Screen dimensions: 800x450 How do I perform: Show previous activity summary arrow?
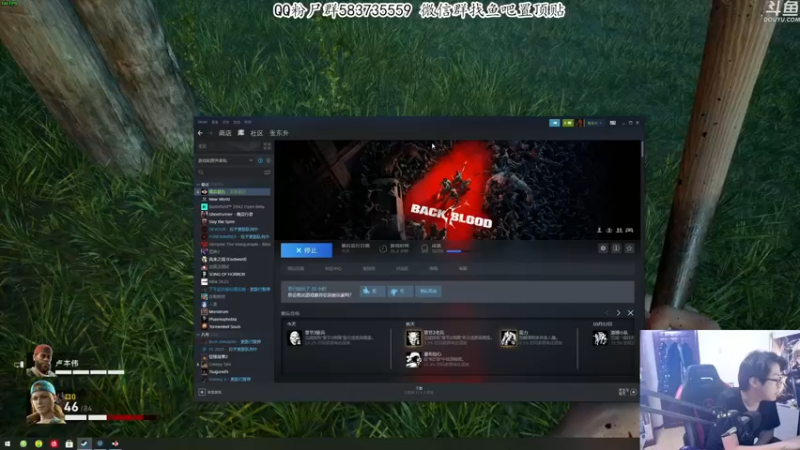(x=607, y=313)
